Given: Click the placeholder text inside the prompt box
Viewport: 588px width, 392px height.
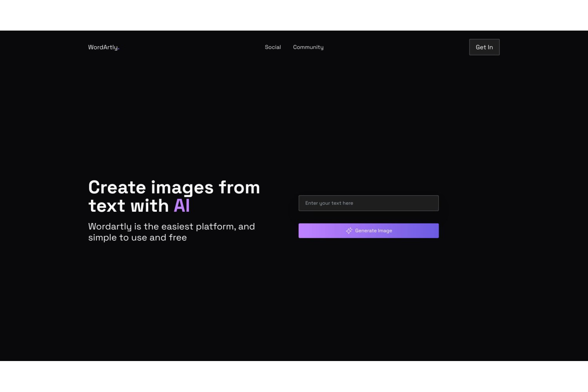Looking at the screenshot, I should tap(329, 203).
